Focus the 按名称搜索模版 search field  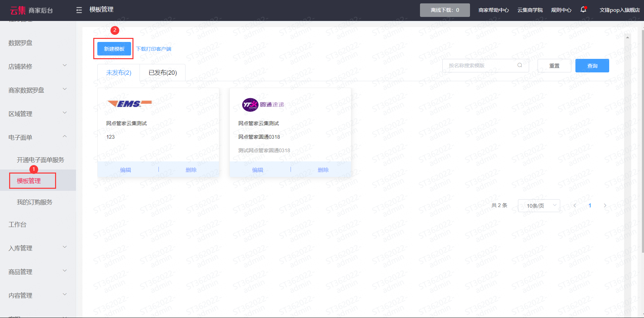tap(486, 66)
